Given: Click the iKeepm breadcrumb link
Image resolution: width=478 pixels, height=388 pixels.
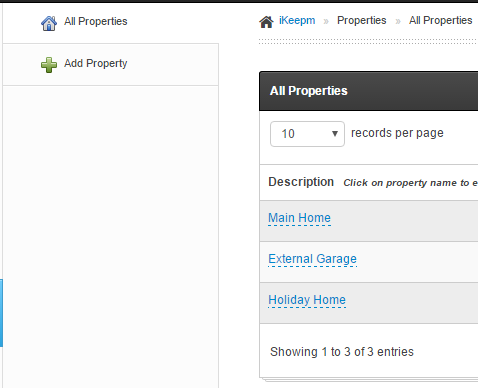Looking at the screenshot, I should 297,20.
